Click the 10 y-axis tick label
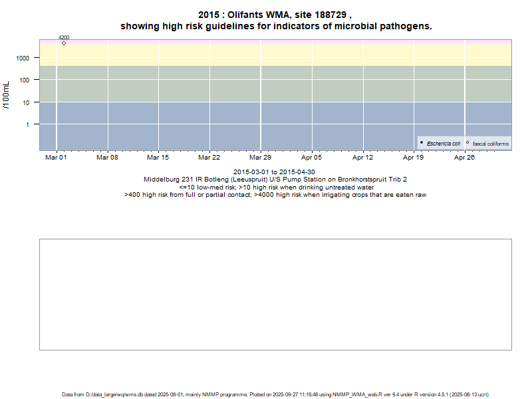This screenshot has height=399, width=532. pyautogui.click(x=27, y=102)
